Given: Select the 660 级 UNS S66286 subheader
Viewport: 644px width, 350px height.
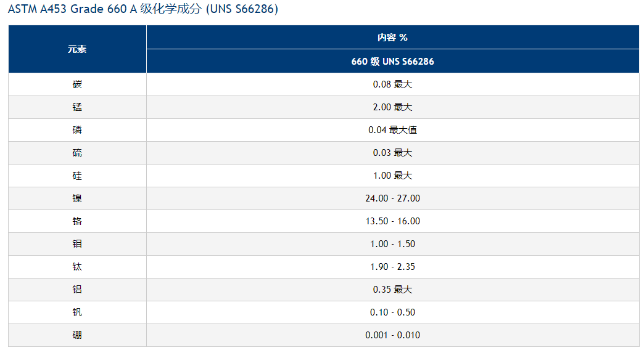Looking at the screenshot, I should point(393,61).
